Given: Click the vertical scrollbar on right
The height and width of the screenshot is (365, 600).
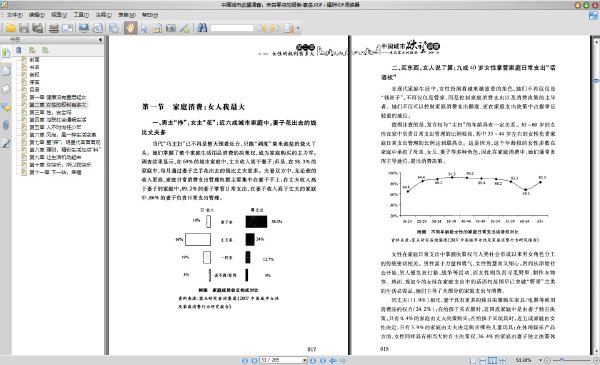Looking at the screenshot, I should pos(596,196).
